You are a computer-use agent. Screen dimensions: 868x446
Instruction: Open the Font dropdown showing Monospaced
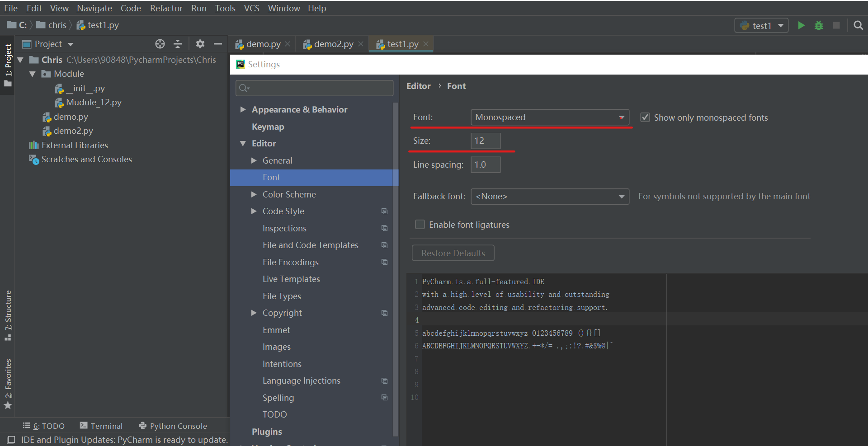(550, 117)
